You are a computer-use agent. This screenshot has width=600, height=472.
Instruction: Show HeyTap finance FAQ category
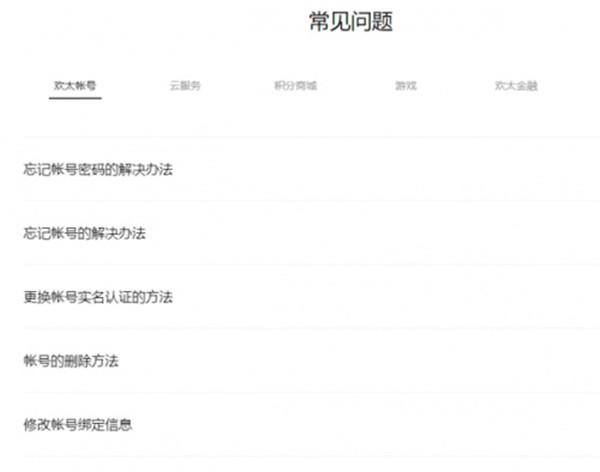(516, 86)
